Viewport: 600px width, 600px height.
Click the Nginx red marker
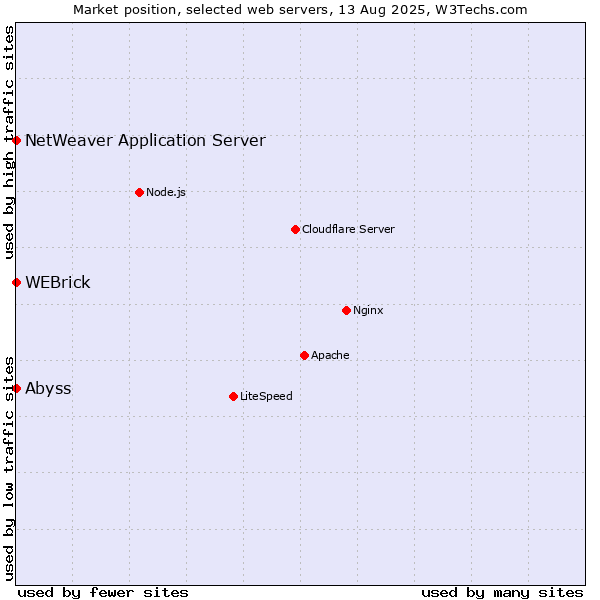pyautogui.click(x=346, y=310)
